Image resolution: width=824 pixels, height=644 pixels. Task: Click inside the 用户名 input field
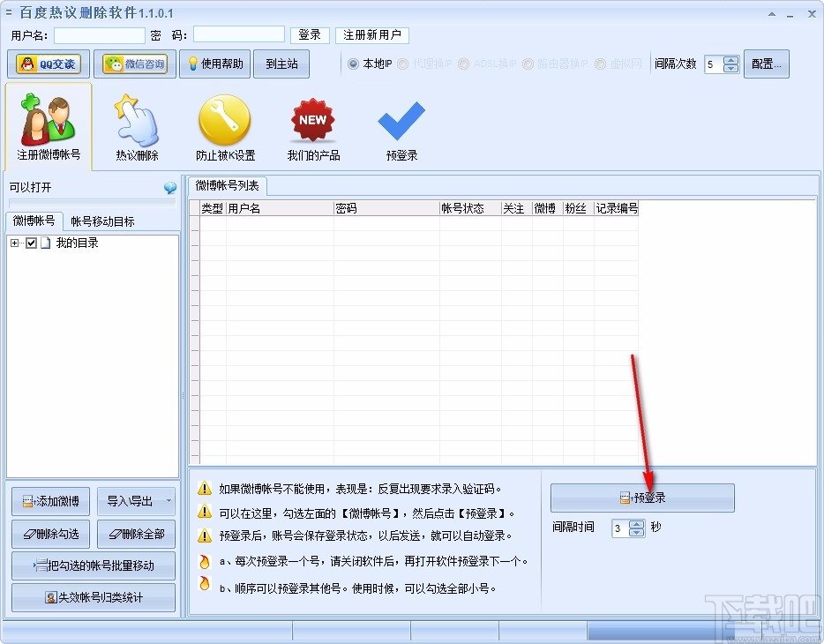[101, 35]
